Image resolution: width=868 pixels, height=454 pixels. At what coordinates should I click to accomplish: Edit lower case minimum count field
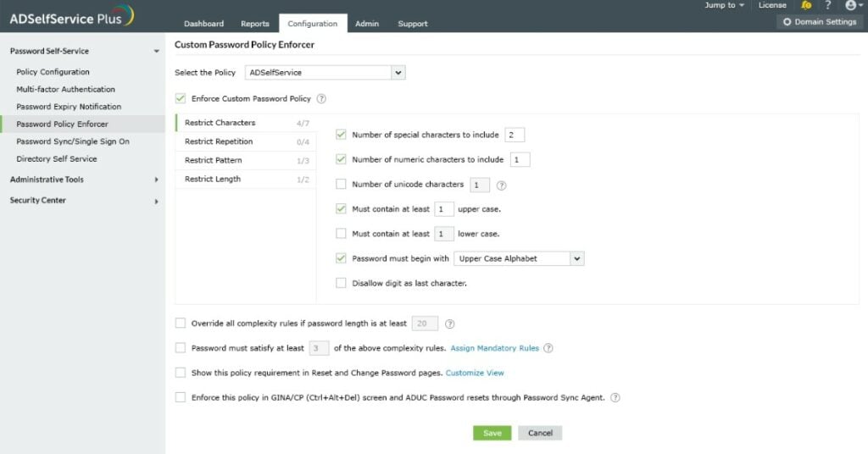point(444,234)
